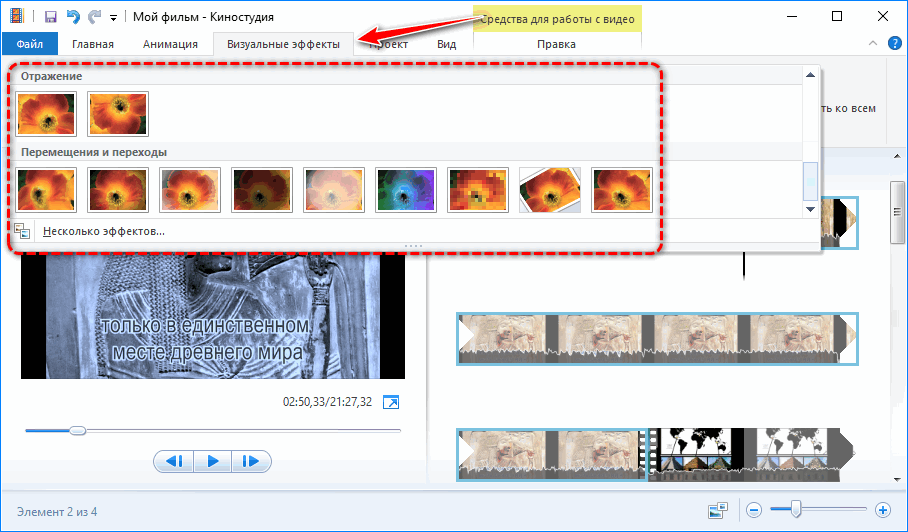Select the Визуальные эффекты tab
The image size is (908, 532).
[x=283, y=44]
